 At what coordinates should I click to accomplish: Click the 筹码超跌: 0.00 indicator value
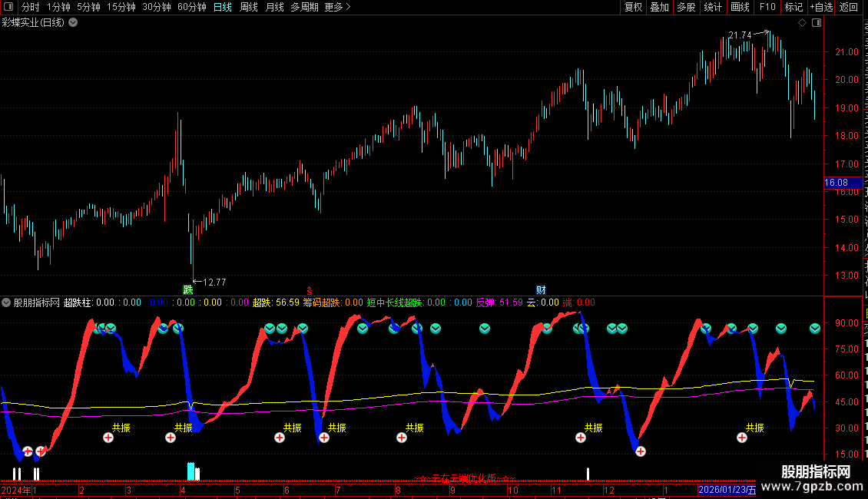coord(333,302)
